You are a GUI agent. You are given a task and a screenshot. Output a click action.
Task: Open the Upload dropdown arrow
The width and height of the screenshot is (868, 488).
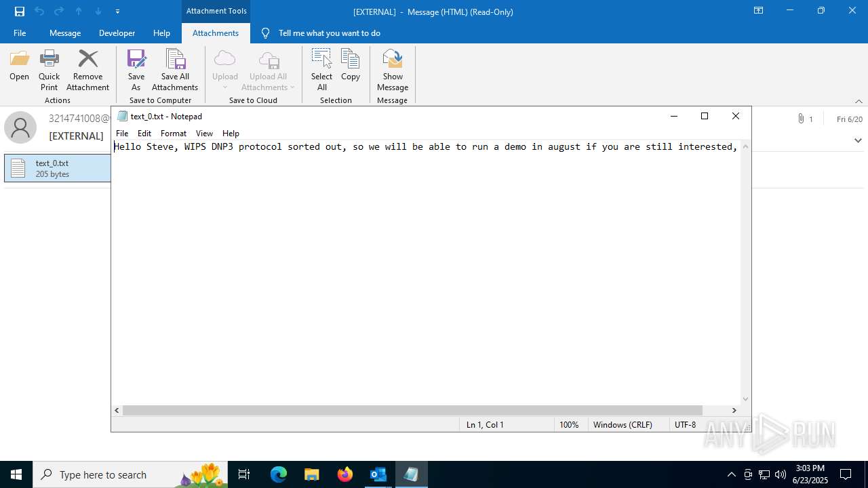pyautogui.click(x=224, y=87)
